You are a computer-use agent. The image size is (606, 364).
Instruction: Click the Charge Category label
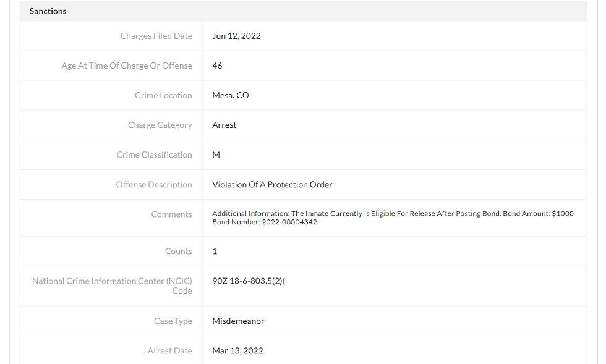click(x=160, y=125)
